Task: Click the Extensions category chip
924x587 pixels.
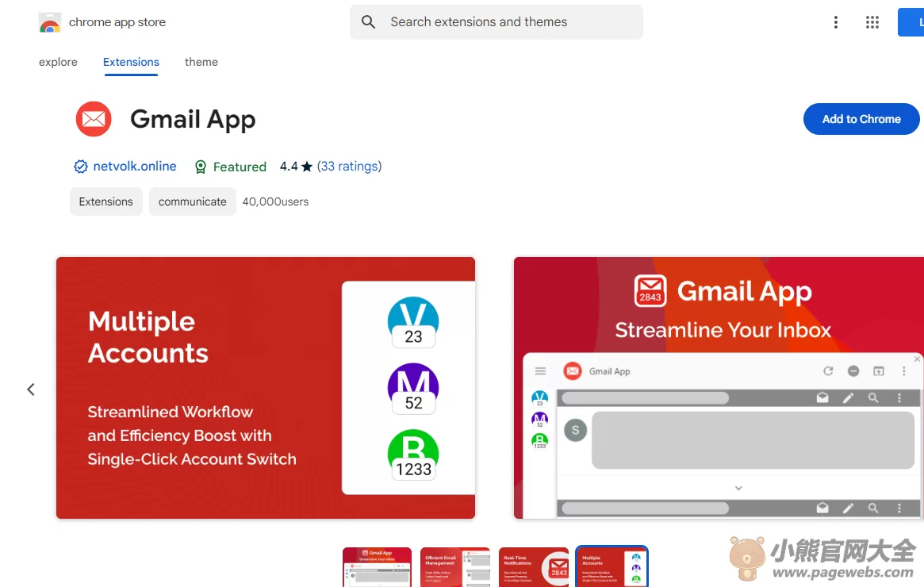Action: tap(106, 201)
